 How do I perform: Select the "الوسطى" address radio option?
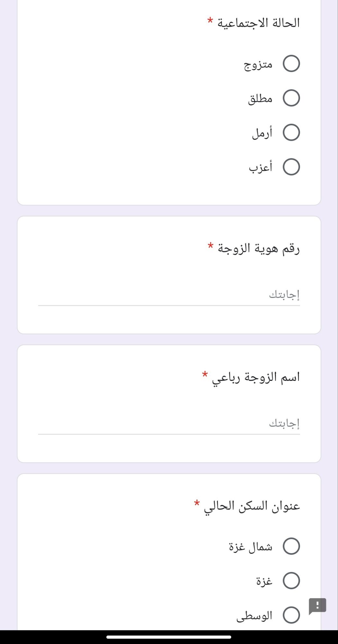click(x=291, y=615)
